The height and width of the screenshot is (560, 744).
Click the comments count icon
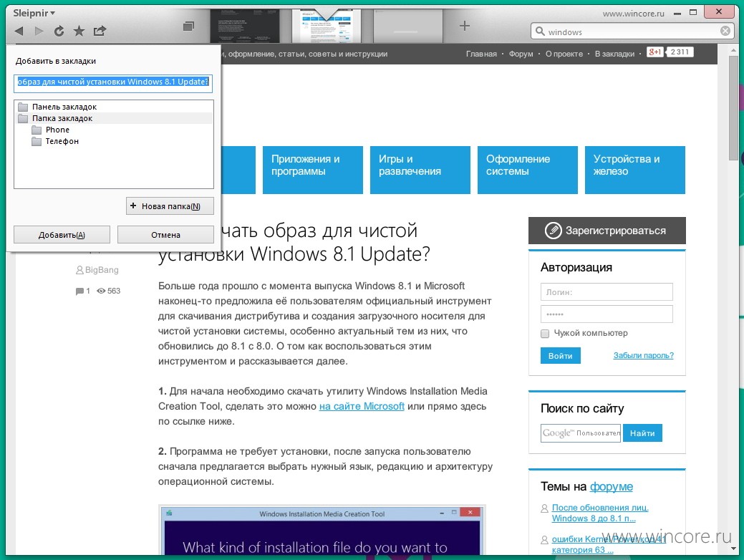click(79, 291)
